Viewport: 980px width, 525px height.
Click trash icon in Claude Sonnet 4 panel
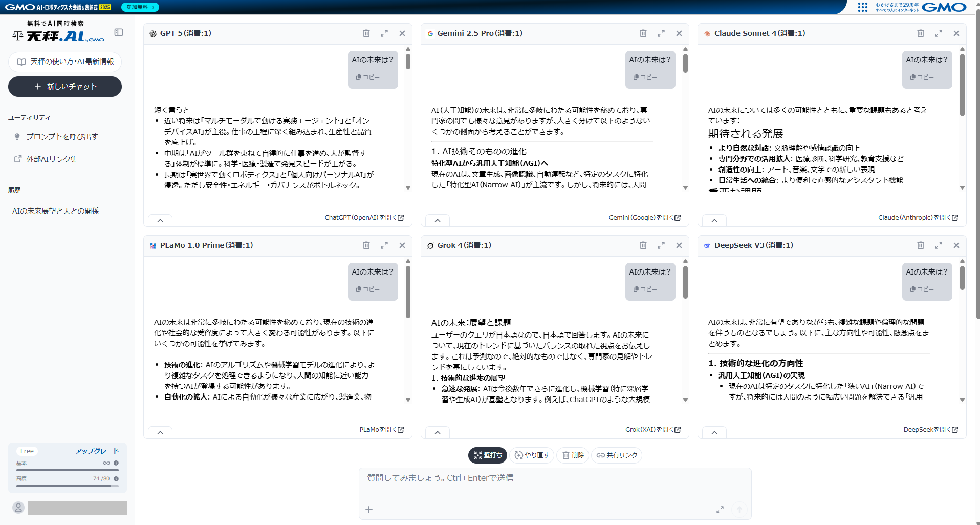pyautogui.click(x=921, y=33)
